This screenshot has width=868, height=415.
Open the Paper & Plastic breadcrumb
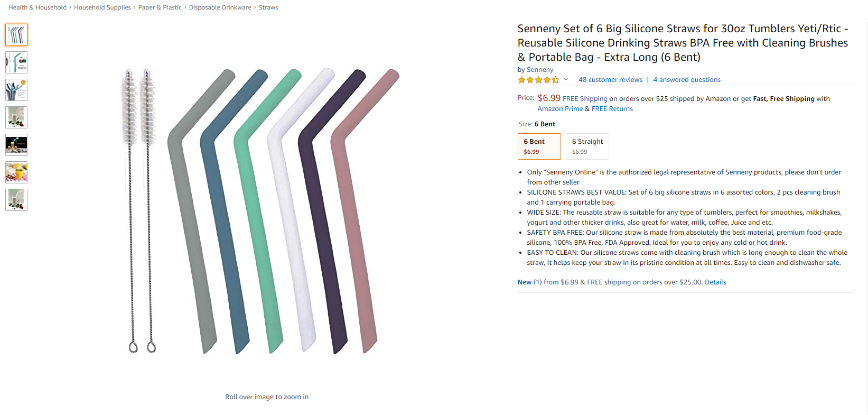[x=160, y=7]
